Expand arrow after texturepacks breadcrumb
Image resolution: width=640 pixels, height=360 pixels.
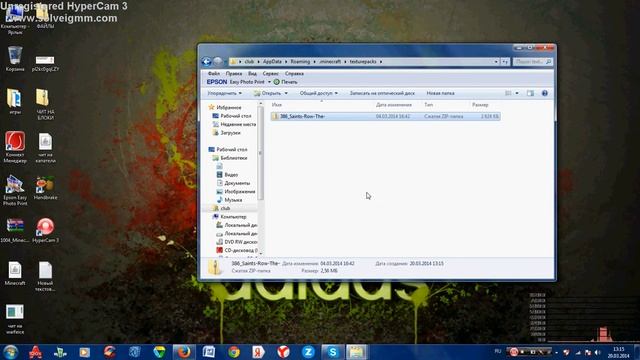tap(381, 62)
